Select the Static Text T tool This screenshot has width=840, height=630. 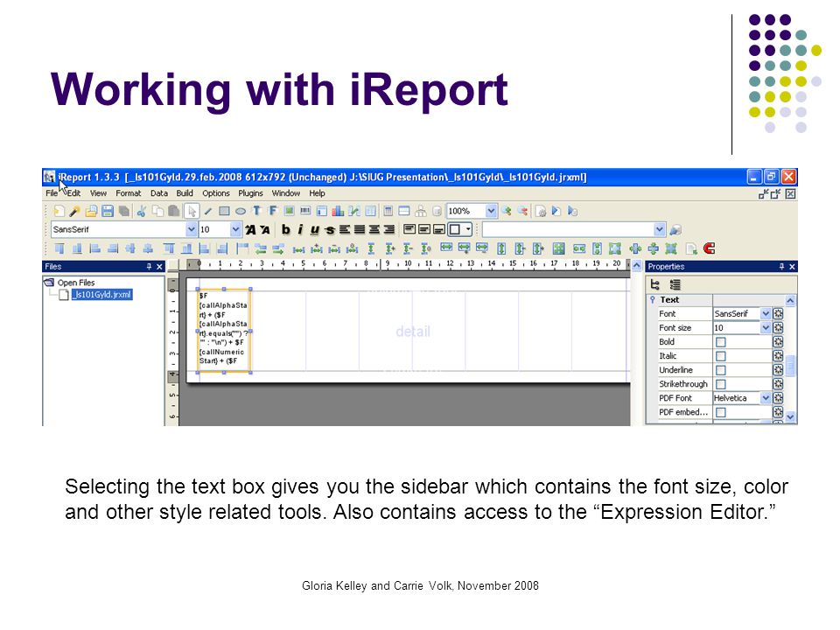[x=257, y=211]
